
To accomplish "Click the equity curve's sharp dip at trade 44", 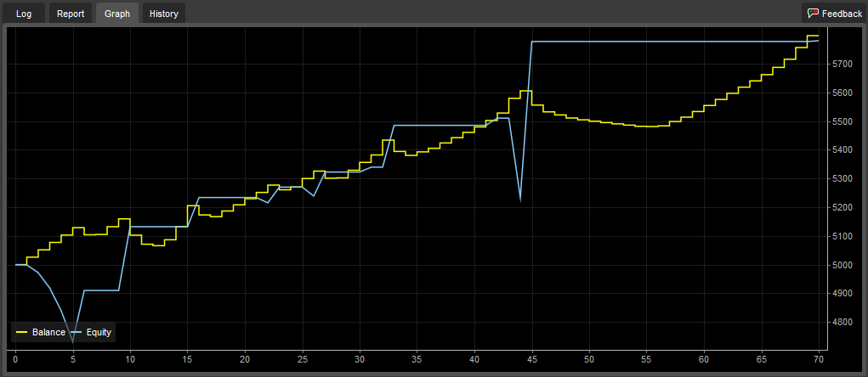I will point(520,201).
